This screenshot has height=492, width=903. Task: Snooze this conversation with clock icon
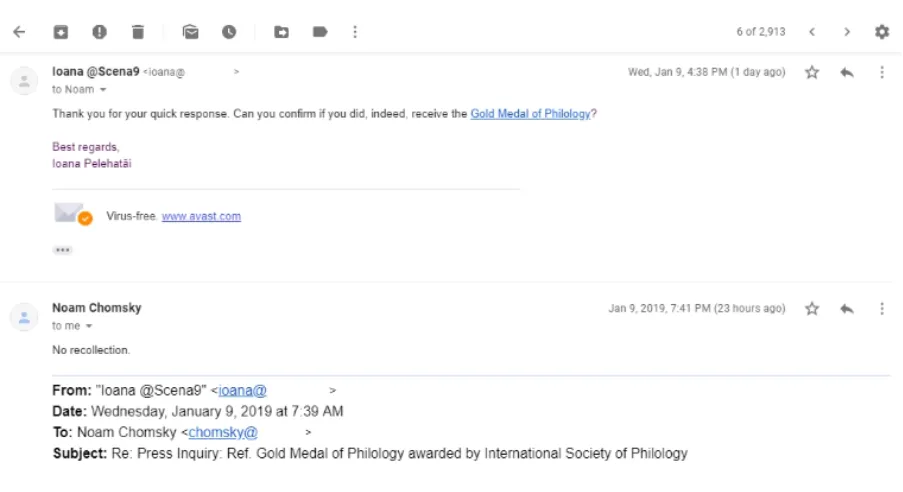229,32
